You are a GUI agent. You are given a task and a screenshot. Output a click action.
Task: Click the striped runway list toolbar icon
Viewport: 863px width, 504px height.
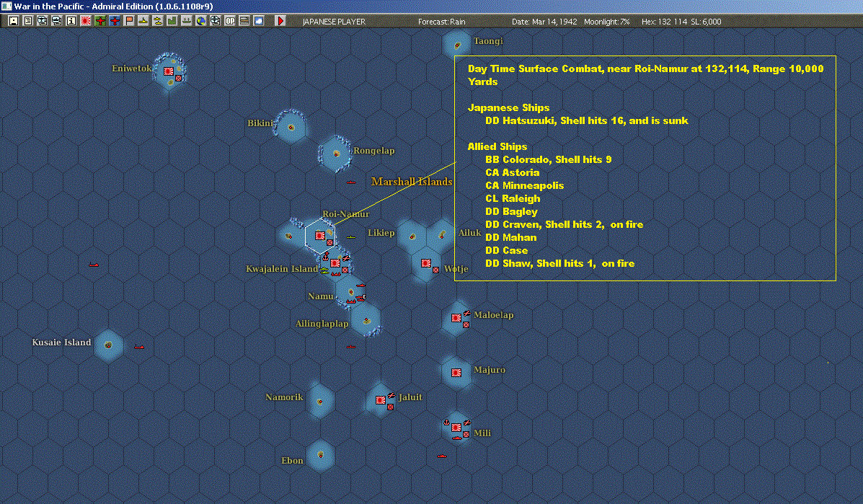click(x=244, y=21)
